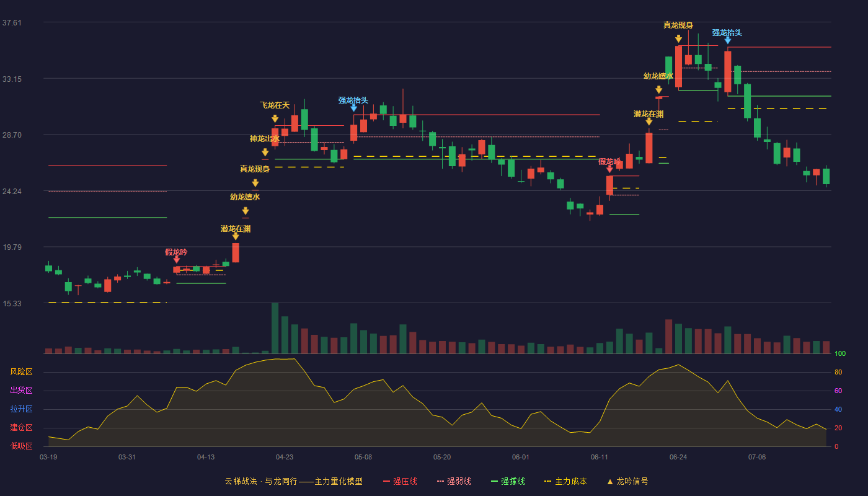The height and width of the screenshot is (496, 868).
Task: Click the 低吸区 zone label
Action: (x=22, y=446)
